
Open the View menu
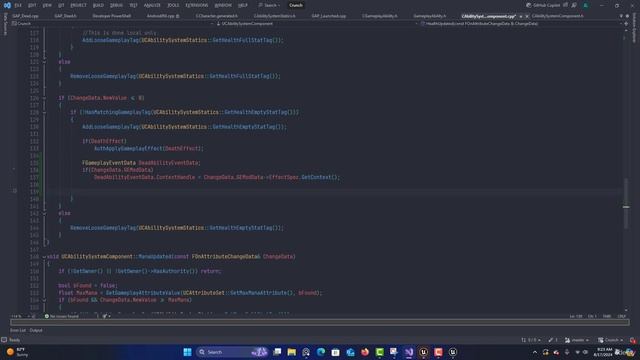coord(47,5)
